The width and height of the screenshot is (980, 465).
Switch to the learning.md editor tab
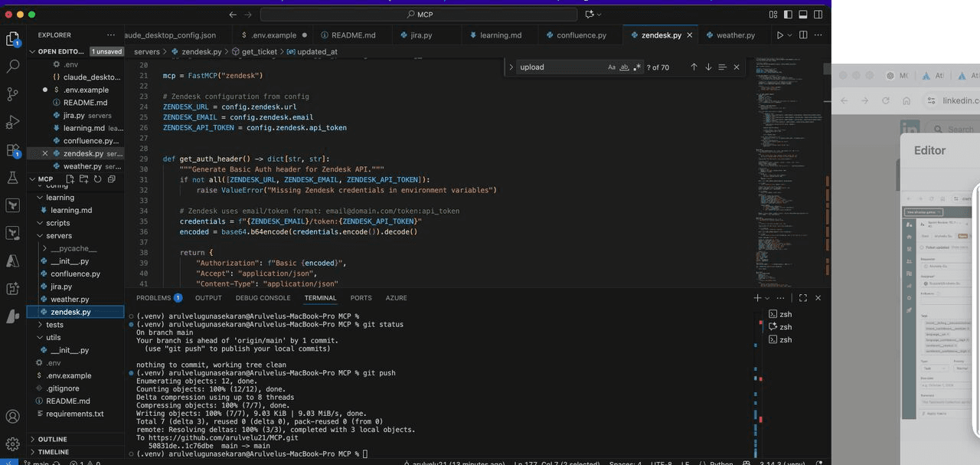[500, 35]
